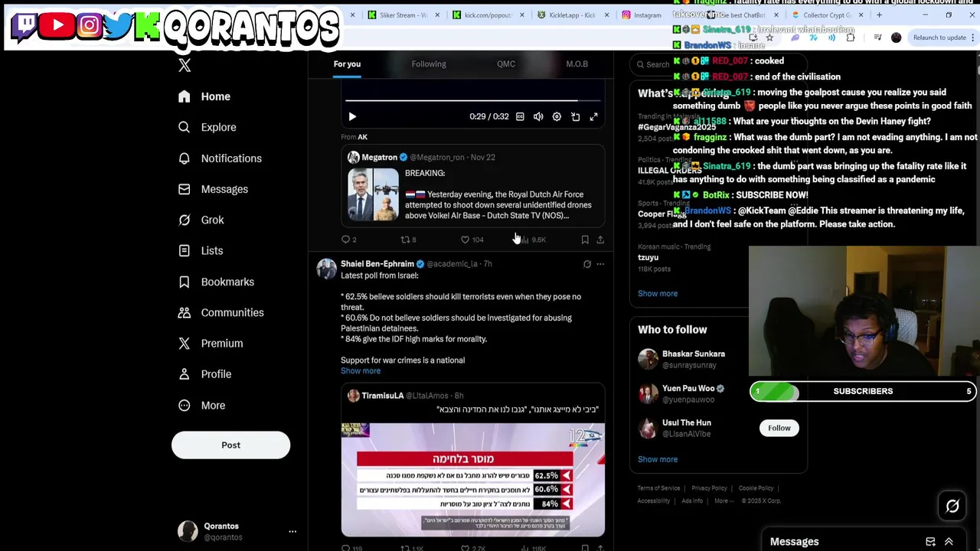Expand the Messages drawer
The height and width of the screenshot is (551, 980).
click(949, 542)
